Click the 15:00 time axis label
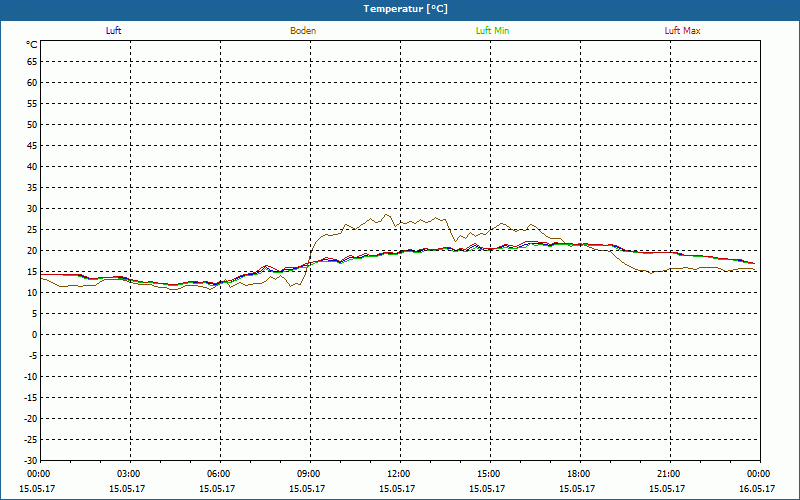 coord(490,474)
